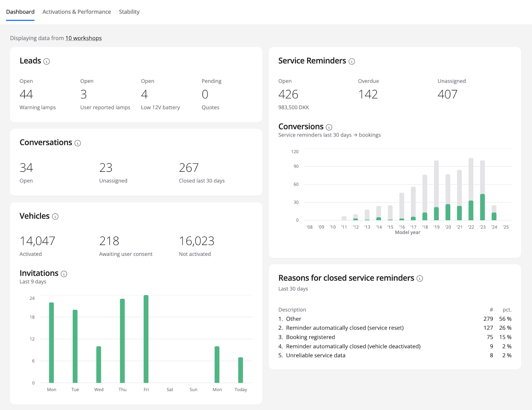The width and height of the screenshot is (532, 410).
Task: Show info for Conversions chart heading
Action: point(329,127)
